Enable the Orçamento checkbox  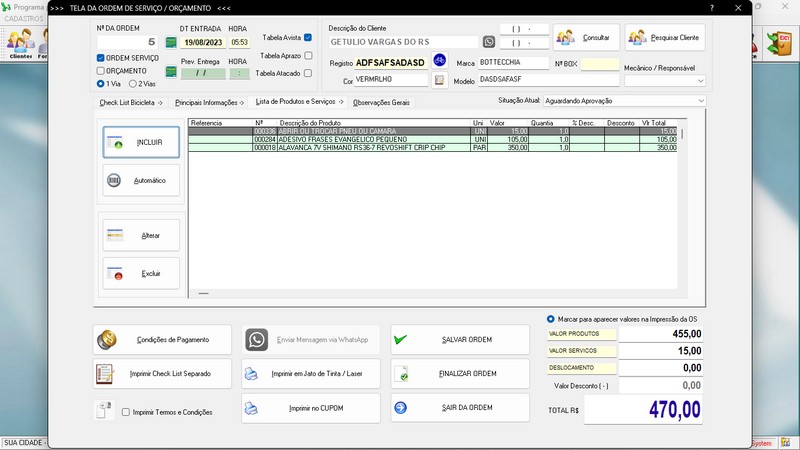pyautogui.click(x=100, y=71)
